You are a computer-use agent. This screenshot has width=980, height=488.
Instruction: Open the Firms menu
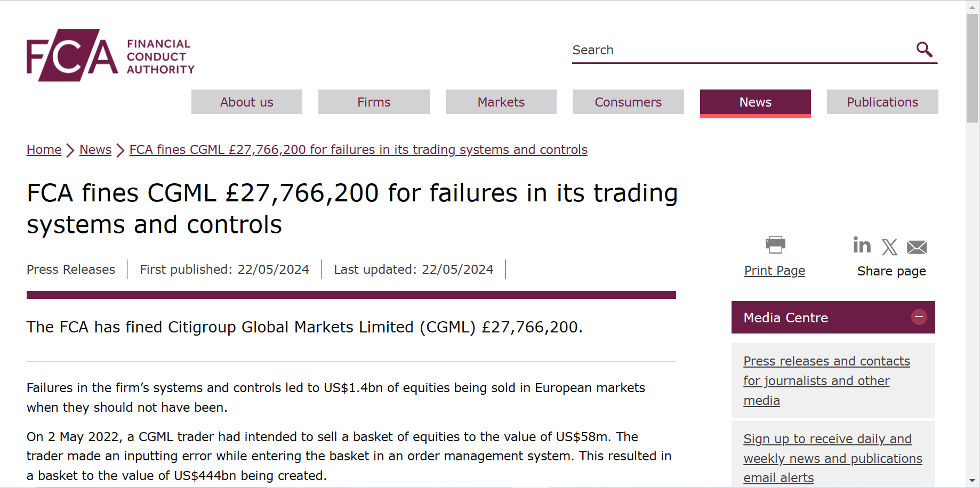click(x=374, y=102)
